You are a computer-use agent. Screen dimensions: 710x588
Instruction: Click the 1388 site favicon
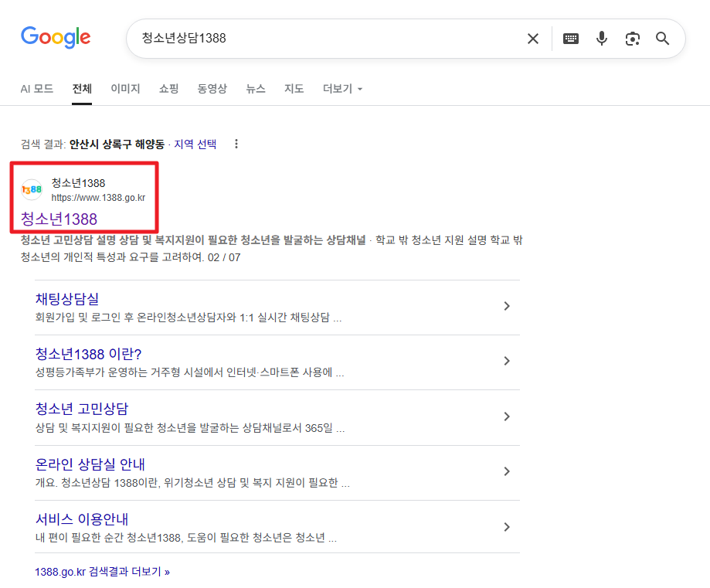pyautogui.click(x=31, y=190)
